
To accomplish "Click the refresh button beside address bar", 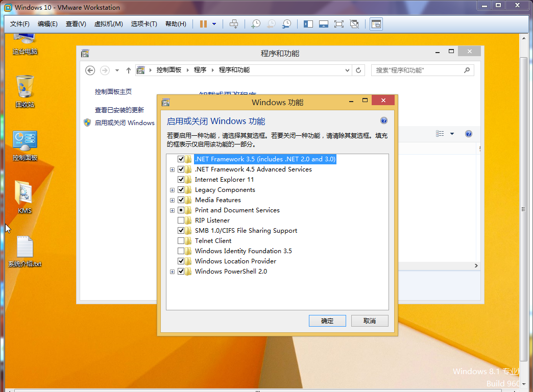I will click(358, 70).
